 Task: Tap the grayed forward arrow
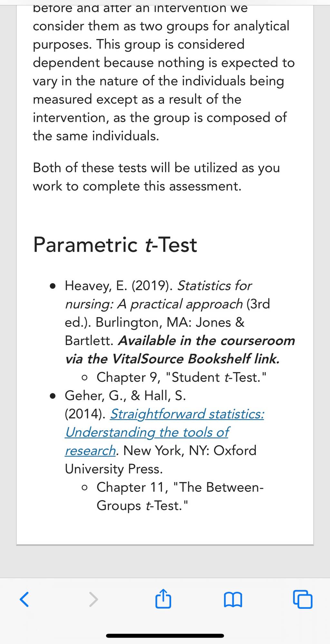click(x=93, y=599)
